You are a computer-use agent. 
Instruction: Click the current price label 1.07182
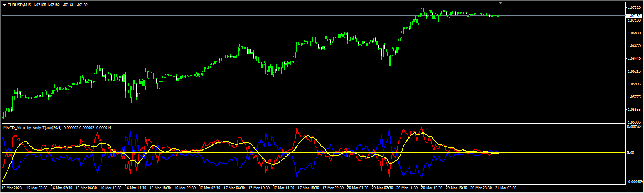click(634, 16)
